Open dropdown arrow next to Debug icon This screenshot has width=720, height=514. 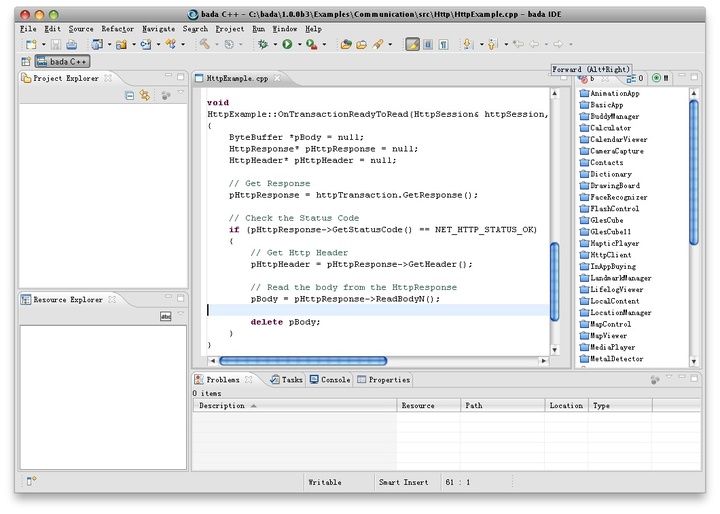click(x=275, y=45)
